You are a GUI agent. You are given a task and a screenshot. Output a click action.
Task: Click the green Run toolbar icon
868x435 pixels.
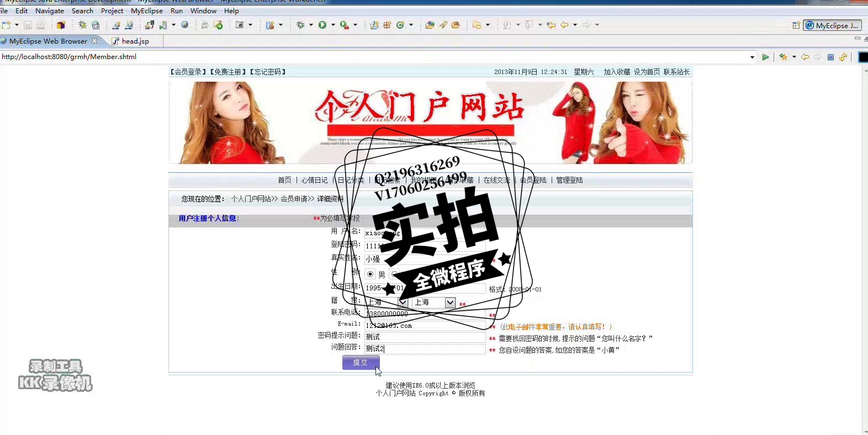(x=322, y=25)
